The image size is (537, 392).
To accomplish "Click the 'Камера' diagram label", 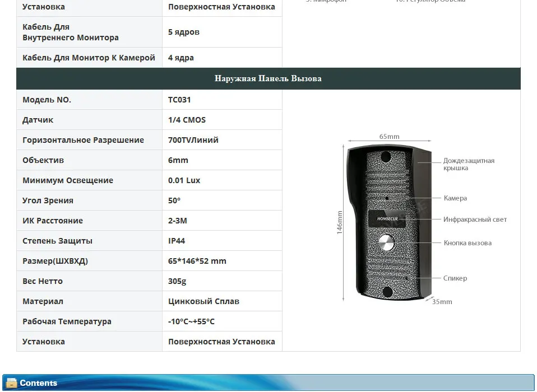I will point(455,198).
